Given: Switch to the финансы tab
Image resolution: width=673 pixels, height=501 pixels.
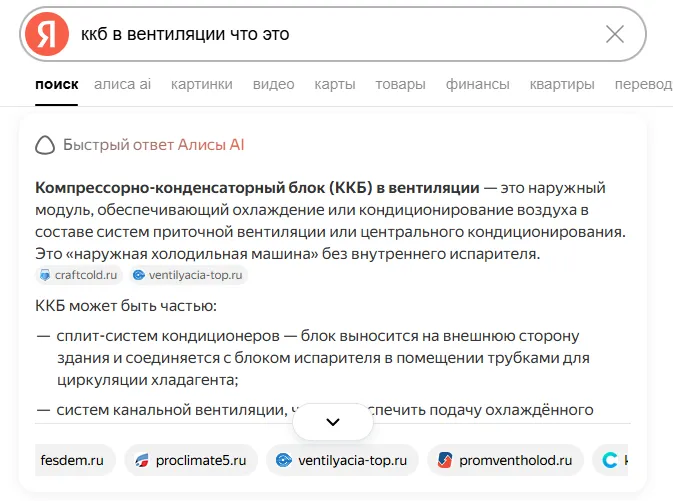Looking at the screenshot, I should (477, 84).
